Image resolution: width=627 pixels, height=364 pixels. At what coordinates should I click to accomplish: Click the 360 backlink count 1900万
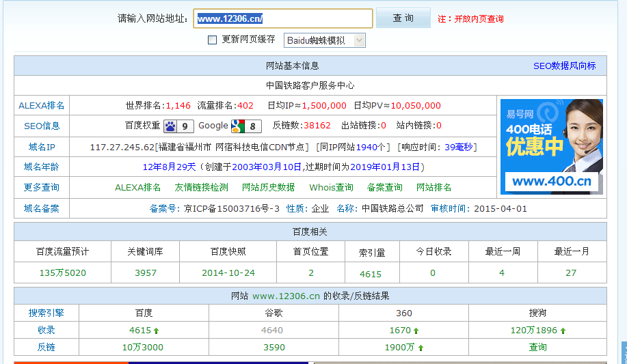(399, 348)
